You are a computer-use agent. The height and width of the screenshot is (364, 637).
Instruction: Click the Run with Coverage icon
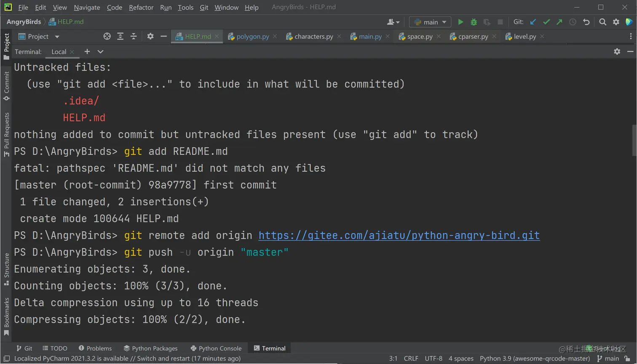487,22
